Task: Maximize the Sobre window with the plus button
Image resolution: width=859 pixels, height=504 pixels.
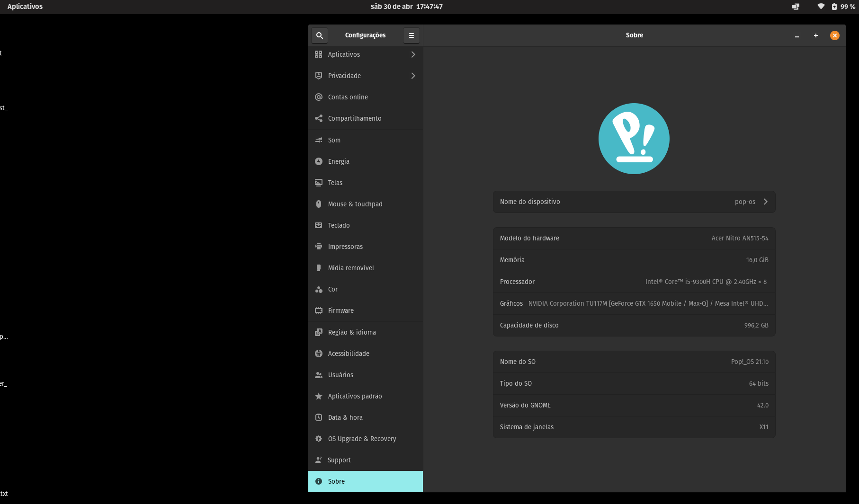Action: coord(816,35)
